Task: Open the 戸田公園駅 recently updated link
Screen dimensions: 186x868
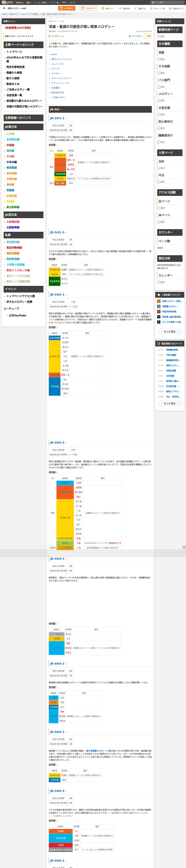Action: click(x=171, y=355)
